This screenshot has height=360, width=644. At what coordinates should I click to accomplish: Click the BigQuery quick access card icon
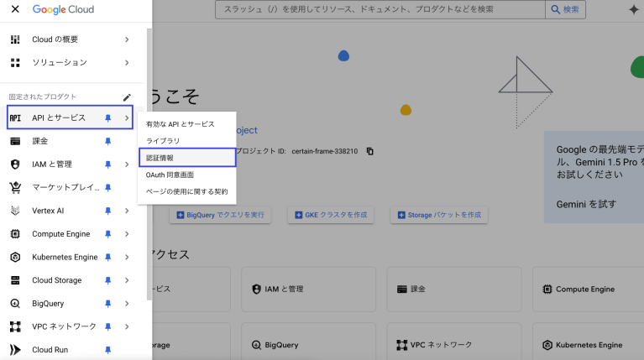256,345
